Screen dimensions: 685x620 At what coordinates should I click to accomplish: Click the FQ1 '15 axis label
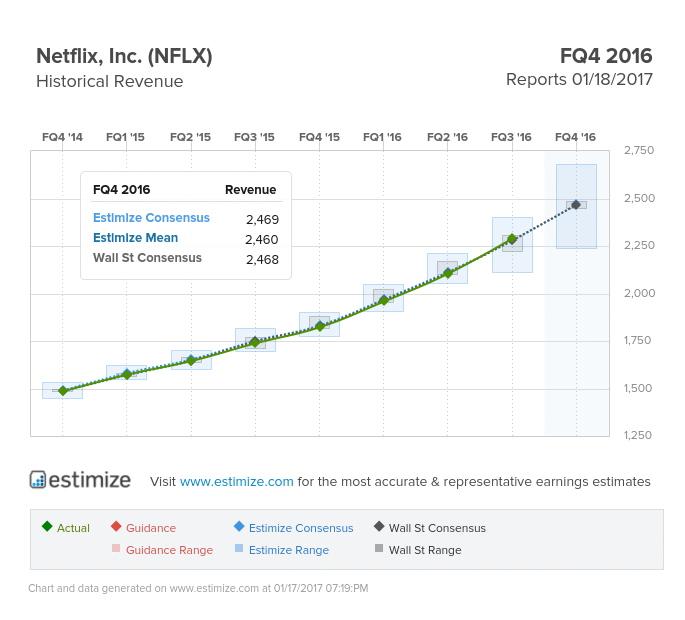(x=125, y=137)
